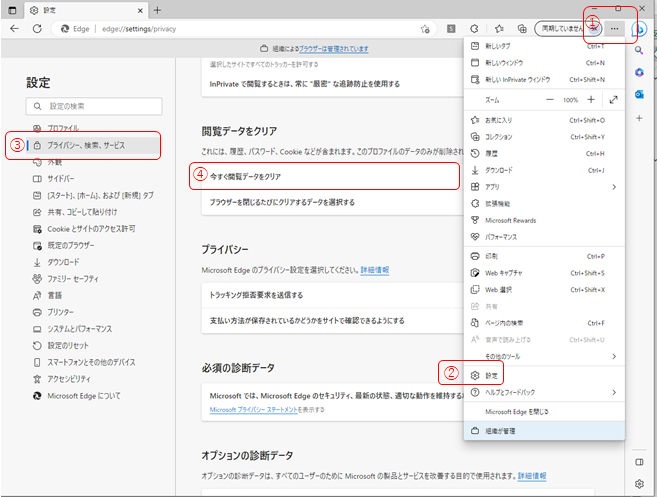
Task: Open a new tab with the plus button
Action: [x=157, y=10]
